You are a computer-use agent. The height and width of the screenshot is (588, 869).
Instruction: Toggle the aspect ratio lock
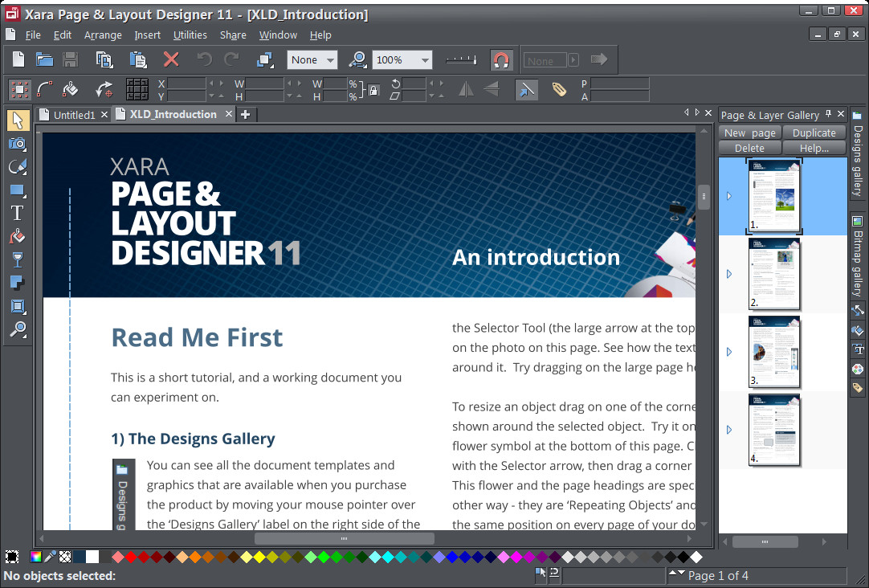374,90
